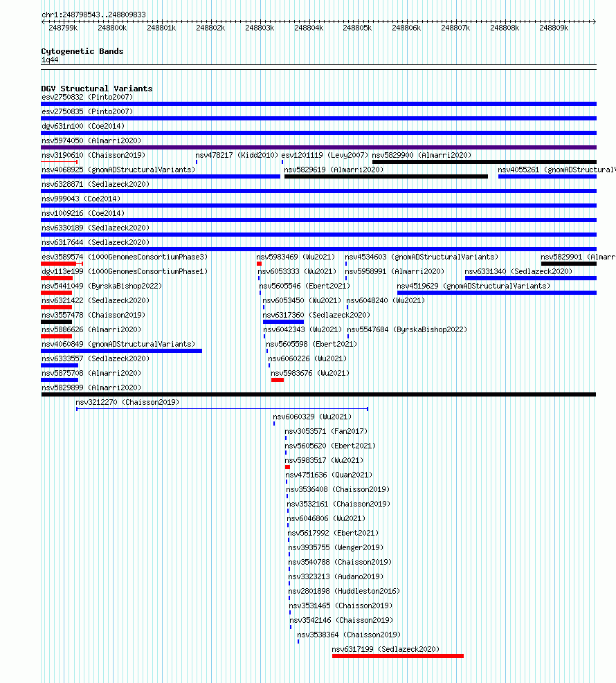This screenshot has height=683, width=616.
Task: Open the nsv4068925 gnomAD variant label
Action: pos(118,170)
